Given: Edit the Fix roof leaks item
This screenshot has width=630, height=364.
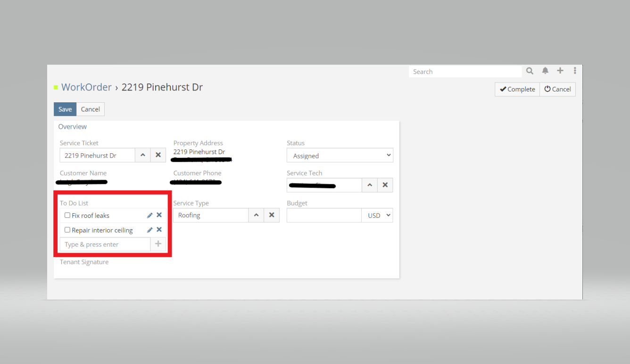Looking at the screenshot, I should point(149,215).
